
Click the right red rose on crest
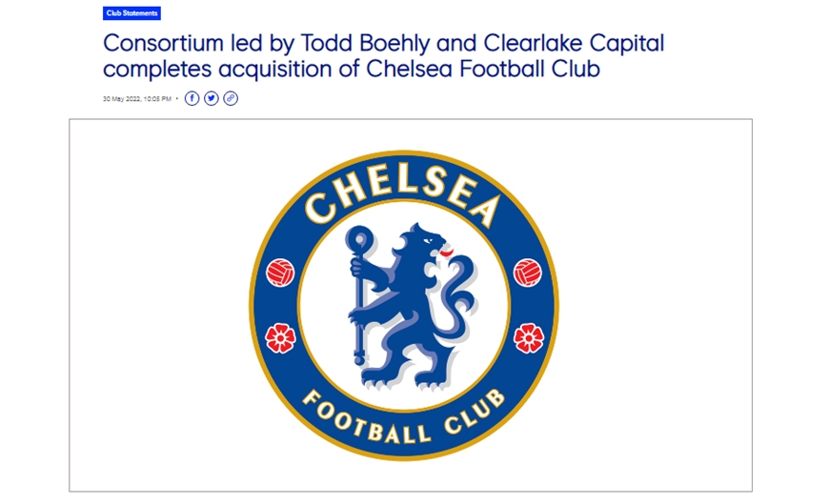coord(528,337)
